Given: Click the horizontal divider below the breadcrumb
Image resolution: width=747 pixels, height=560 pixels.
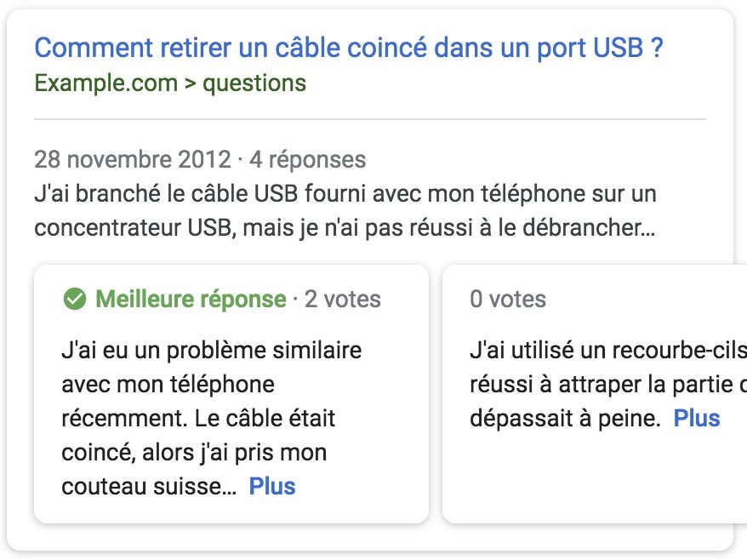Looking at the screenshot, I should pos(369,119).
